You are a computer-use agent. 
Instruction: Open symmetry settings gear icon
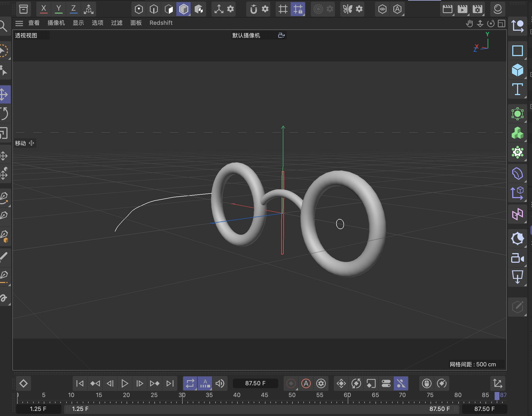point(359,9)
